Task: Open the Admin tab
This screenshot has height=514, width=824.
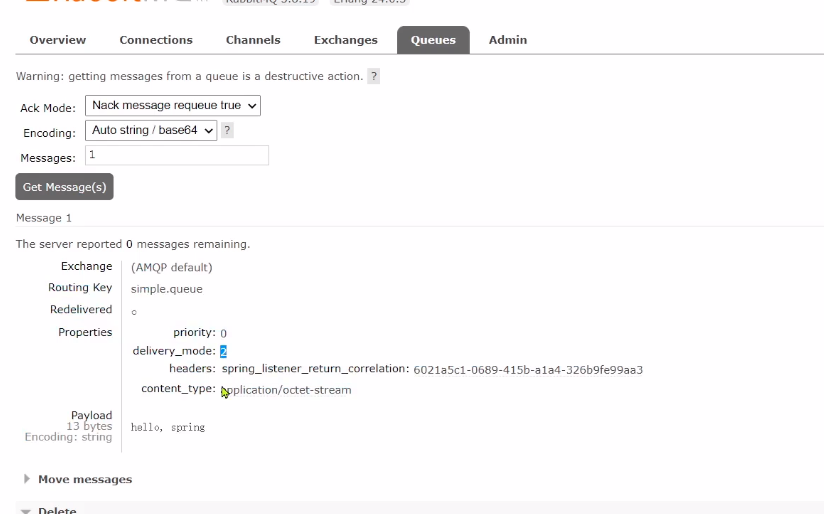Action: (x=507, y=40)
